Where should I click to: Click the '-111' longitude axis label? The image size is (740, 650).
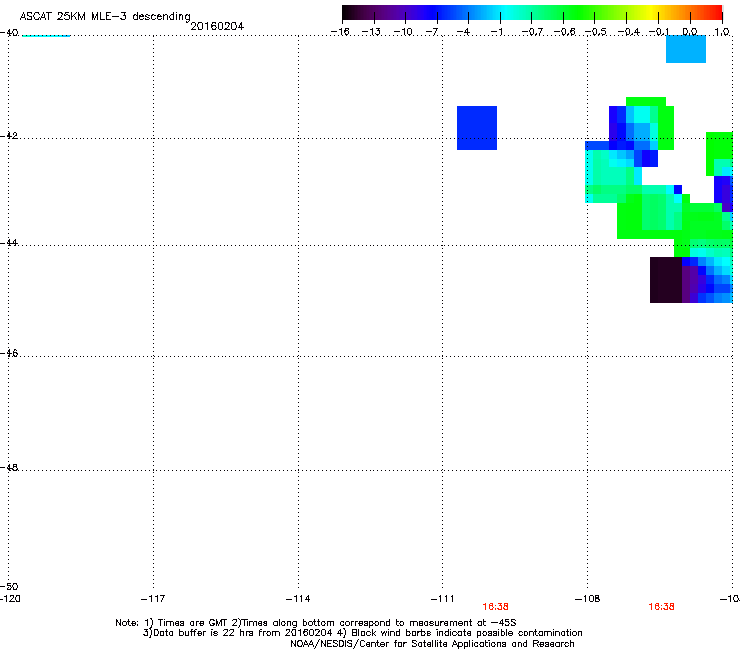[442, 599]
